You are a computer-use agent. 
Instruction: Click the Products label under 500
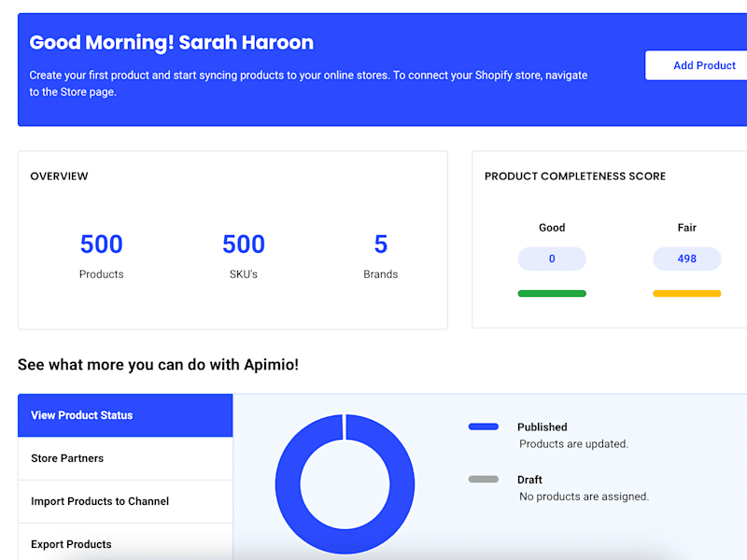click(x=102, y=274)
